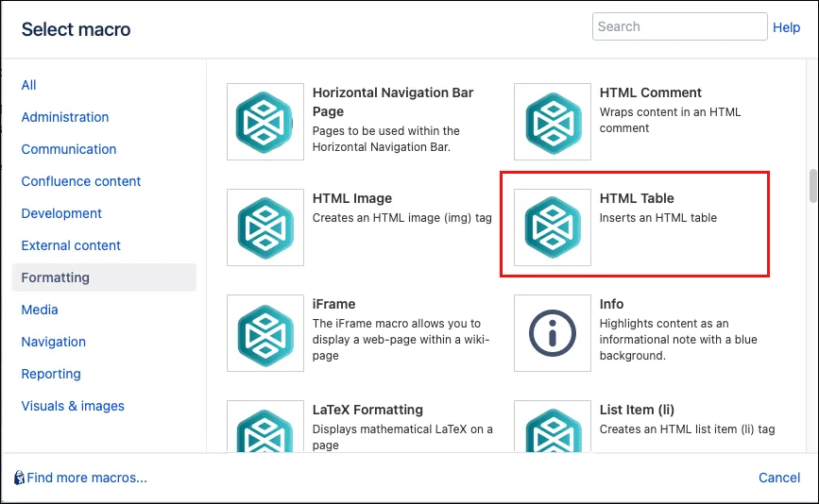819x504 pixels.
Task: Click the HTML Image title text
Action: click(x=352, y=198)
